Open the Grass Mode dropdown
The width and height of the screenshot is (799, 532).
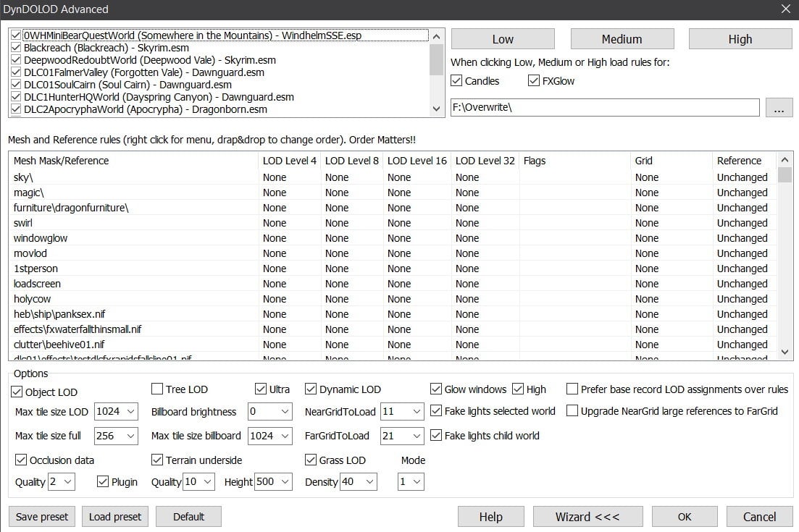pyautogui.click(x=411, y=481)
